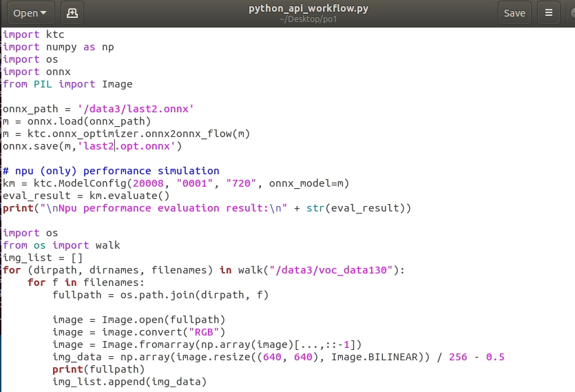The height and width of the screenshot is (392, 575).
Task: Click the 'Npu performance evaluation result' string
Action: pos(164,209)
